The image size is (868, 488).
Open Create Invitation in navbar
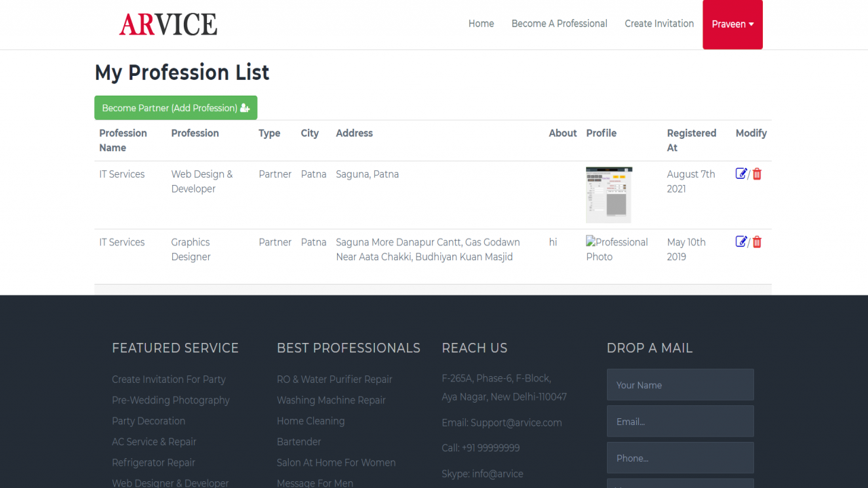click(x=659, y=24)
